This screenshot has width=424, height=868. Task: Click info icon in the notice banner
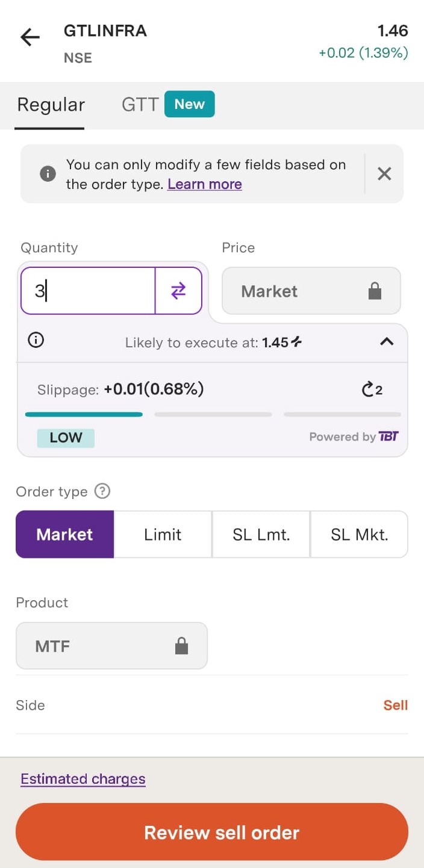click(x=48, y=174)
